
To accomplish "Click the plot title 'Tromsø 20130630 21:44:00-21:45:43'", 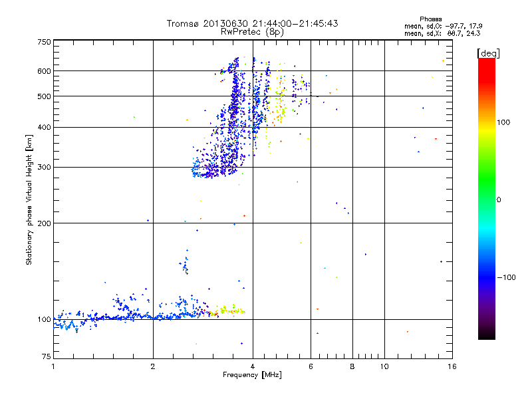I will 252,23.
